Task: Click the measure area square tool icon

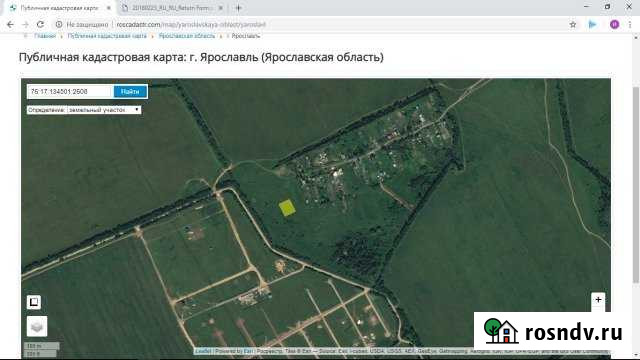Action: (34, 302)
